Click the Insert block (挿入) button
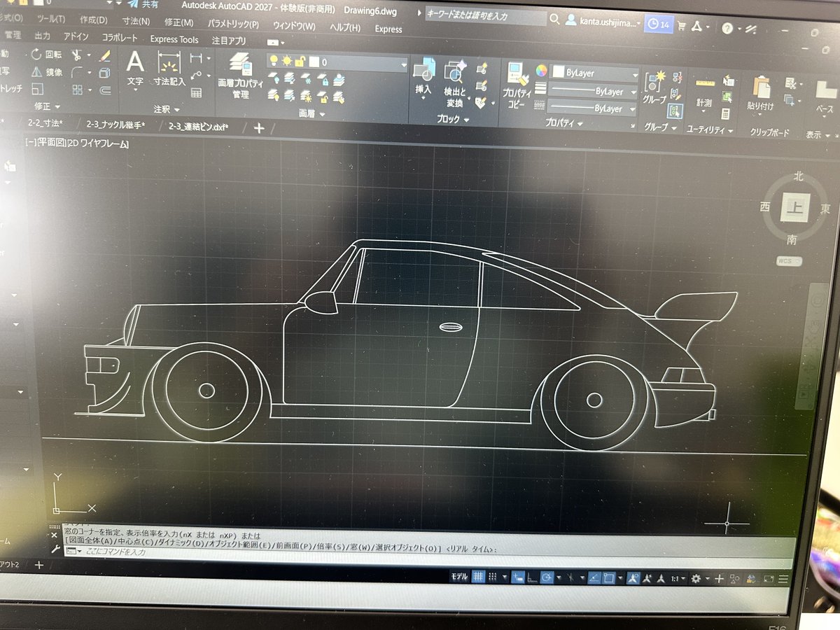 click(x=423, y=77)
